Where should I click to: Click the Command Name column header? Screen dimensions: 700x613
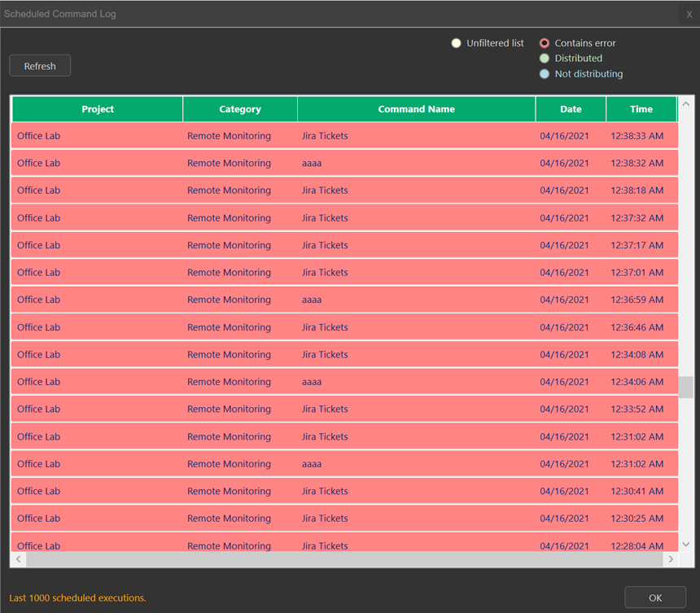pos(416,109)
